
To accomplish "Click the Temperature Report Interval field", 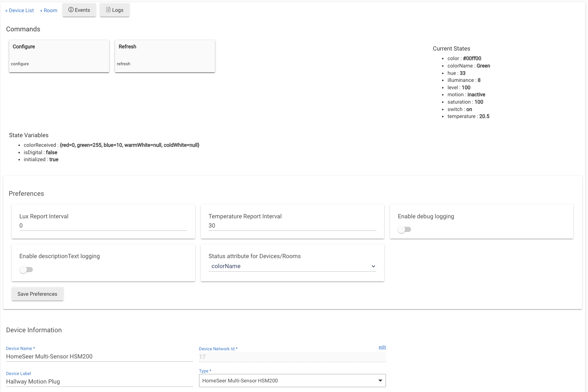I will pos(292,226).
